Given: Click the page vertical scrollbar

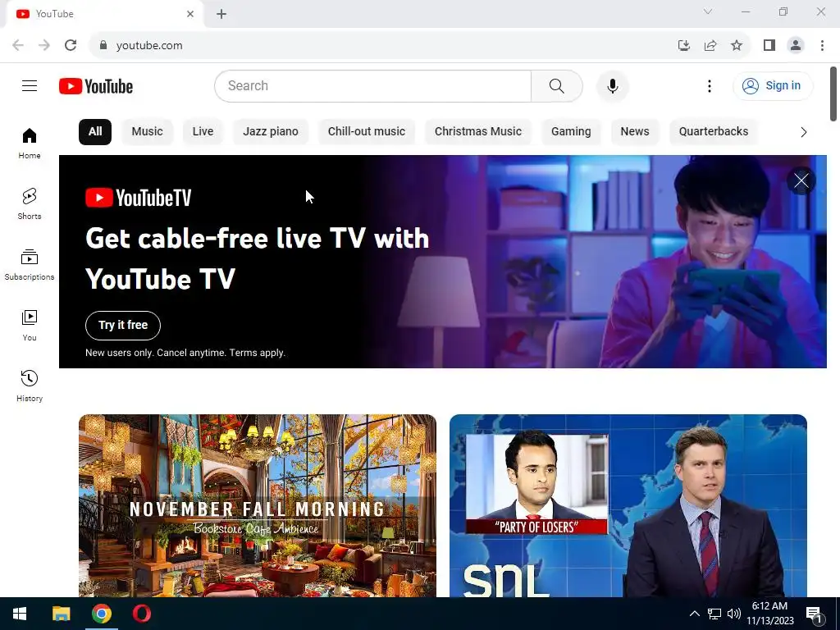Looking at the screenshot, I should point(833,94).
